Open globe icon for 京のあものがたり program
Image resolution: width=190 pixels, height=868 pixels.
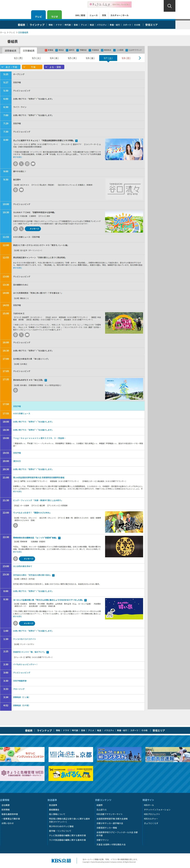pos(15,390)
